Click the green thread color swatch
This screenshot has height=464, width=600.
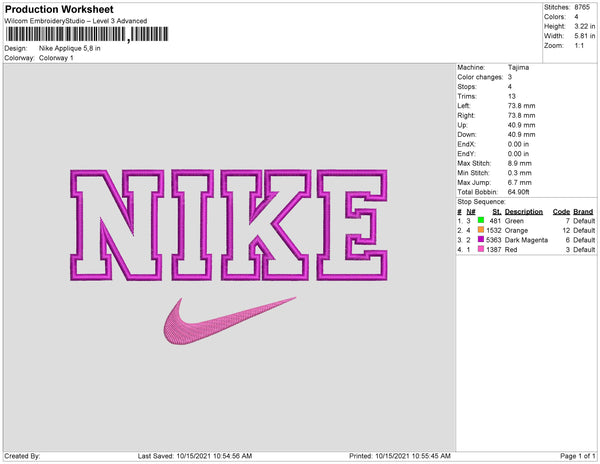coord(481,220)
